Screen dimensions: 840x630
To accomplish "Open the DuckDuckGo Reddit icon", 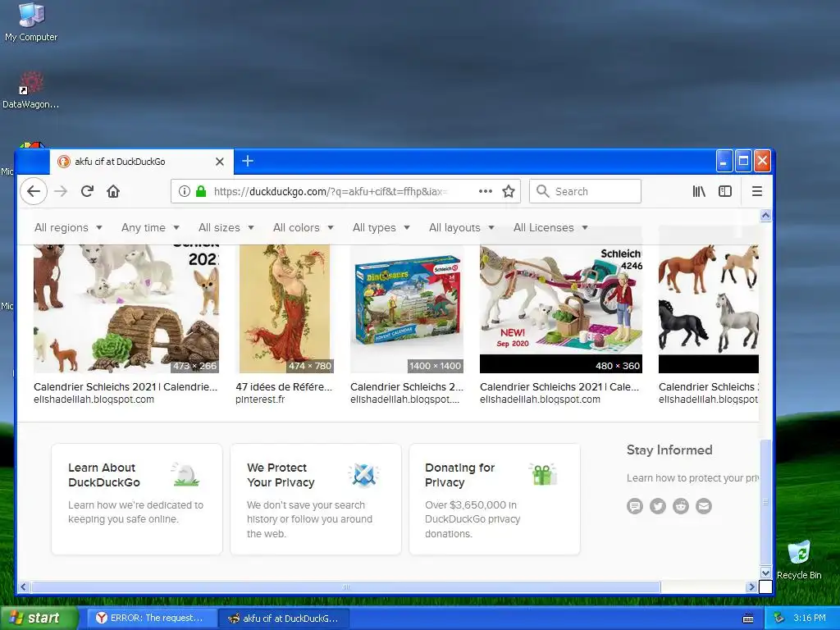I will pyautogui.click(x=681, y=505).
